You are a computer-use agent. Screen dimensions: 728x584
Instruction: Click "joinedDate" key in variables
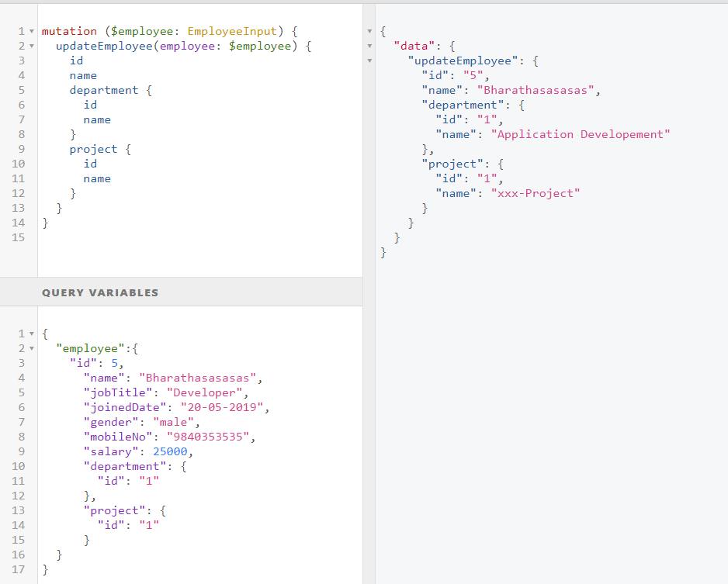click(125, 407)
